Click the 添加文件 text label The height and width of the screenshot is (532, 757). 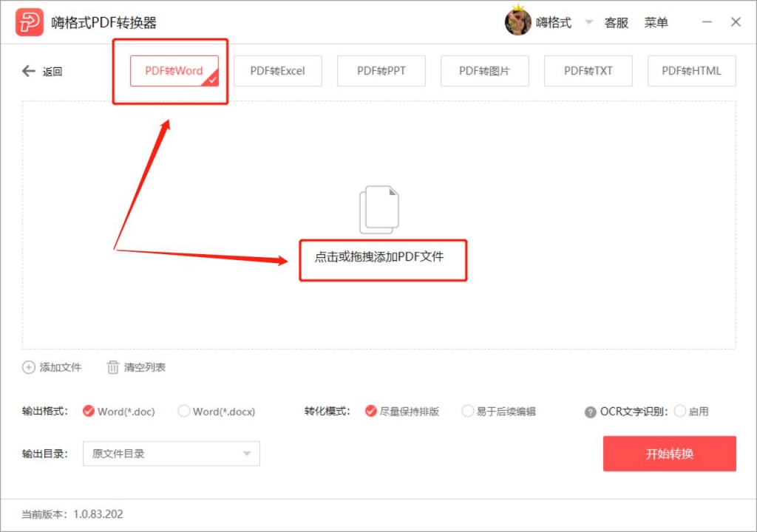61,367
